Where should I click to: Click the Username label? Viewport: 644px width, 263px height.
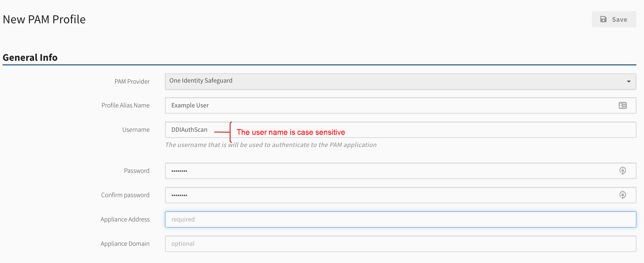[x=136, y=130]
